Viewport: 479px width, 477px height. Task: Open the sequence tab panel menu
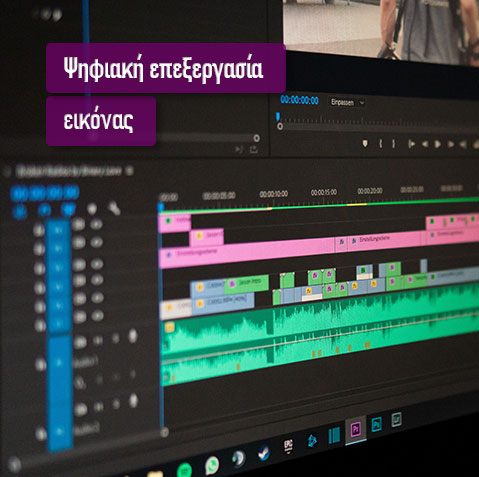[130, 171]
